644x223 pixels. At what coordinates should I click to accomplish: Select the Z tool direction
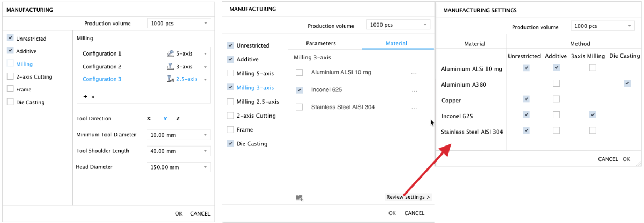[x=178, y=119]
